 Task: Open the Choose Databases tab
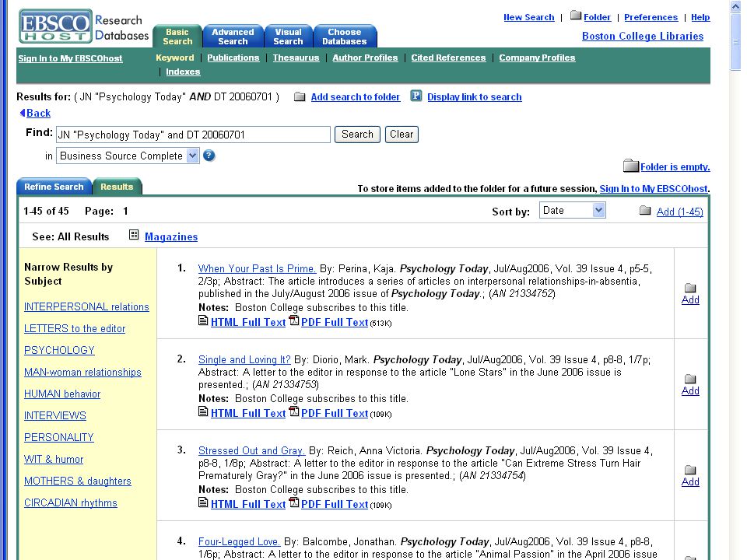pos(345,37)
